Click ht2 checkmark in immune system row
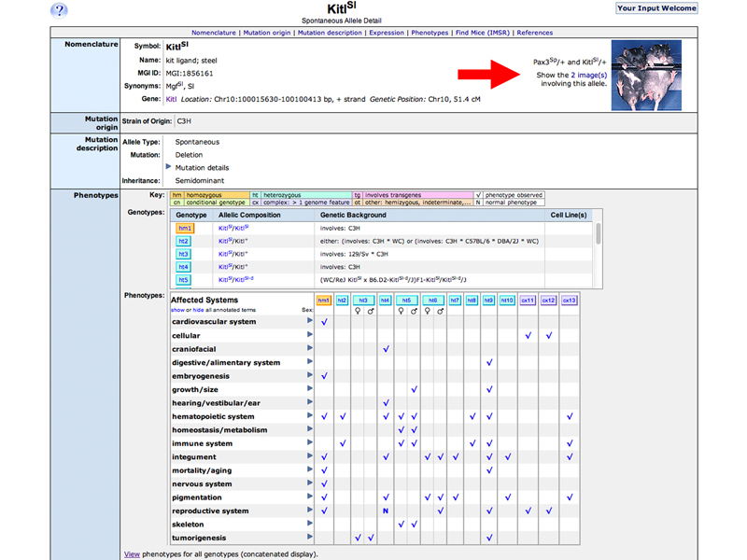Image resolution: width=747 pixels, height=560 pixels. (343, 443)
